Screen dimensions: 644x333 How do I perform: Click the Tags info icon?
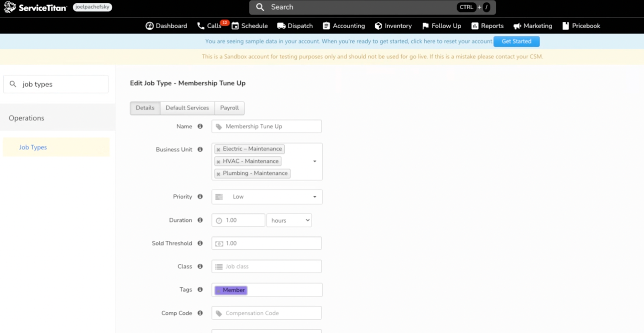tap(200, 290)
